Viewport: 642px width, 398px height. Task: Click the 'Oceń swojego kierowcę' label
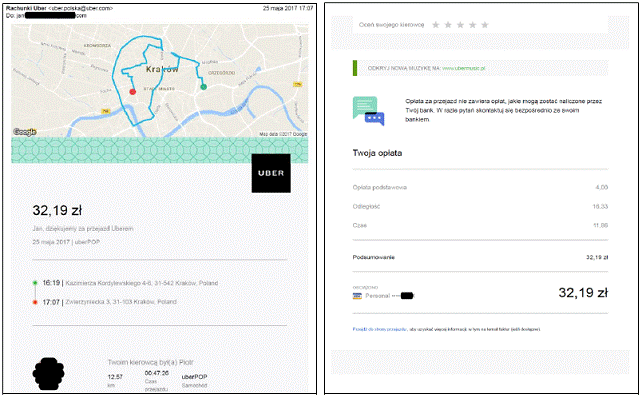click(391, 25)
